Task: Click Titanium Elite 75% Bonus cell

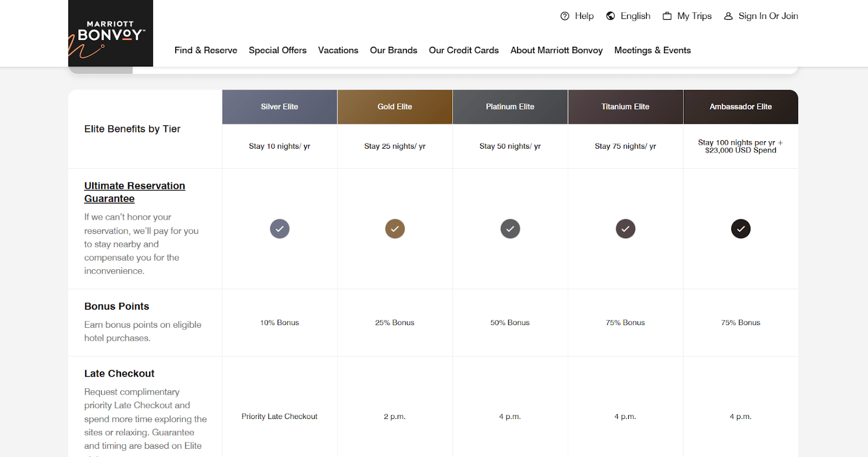Action: coord(626,323)
